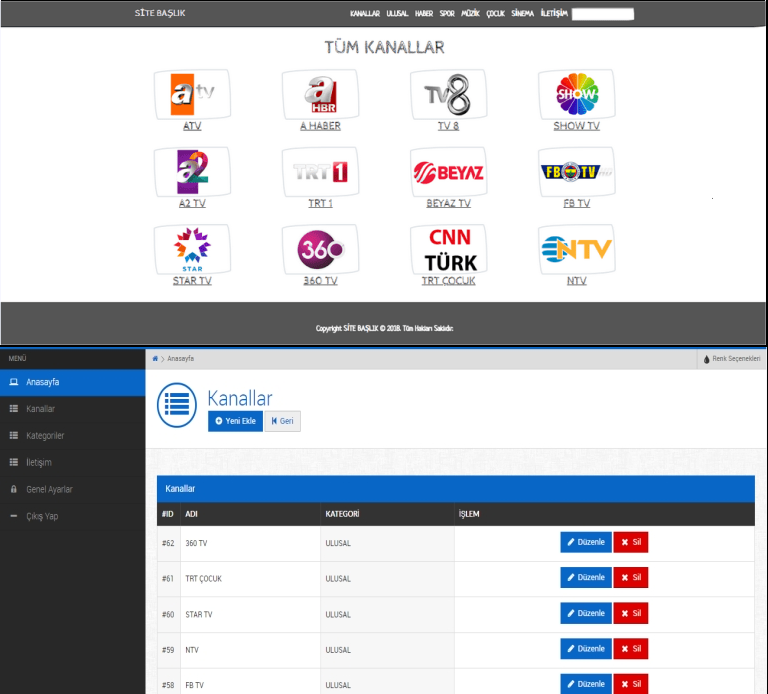768x694 pixels.
Task: Follow the NTV text link
Action: point(576,281)
